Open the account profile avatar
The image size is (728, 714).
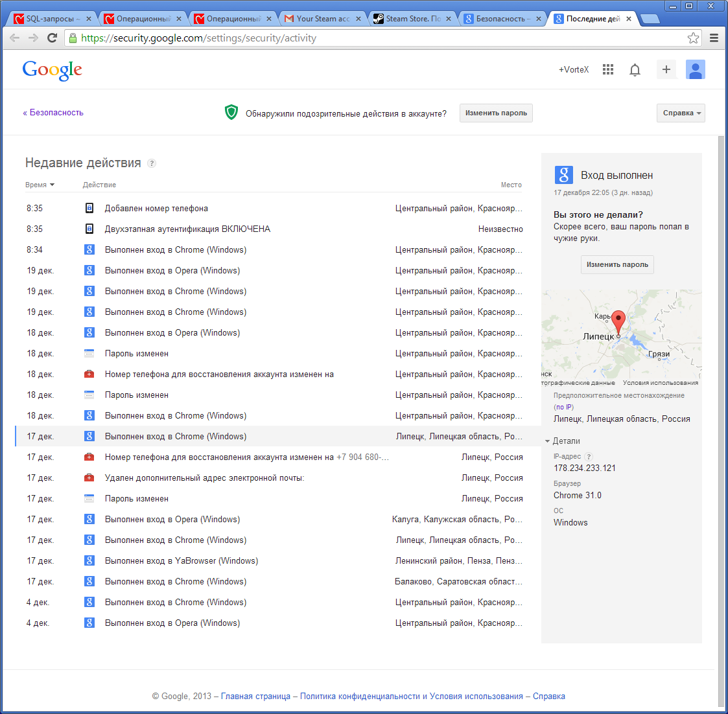696,69
